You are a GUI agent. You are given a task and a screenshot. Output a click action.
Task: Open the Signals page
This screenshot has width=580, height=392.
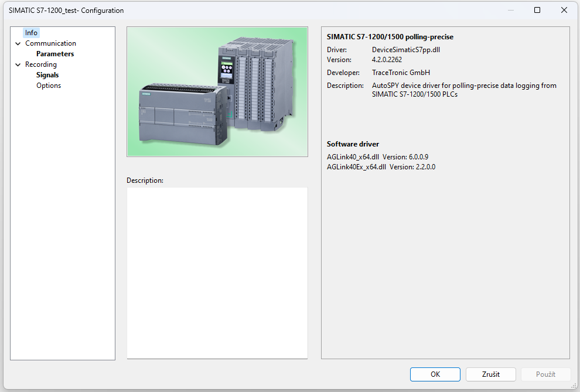[x=47, y=75]
